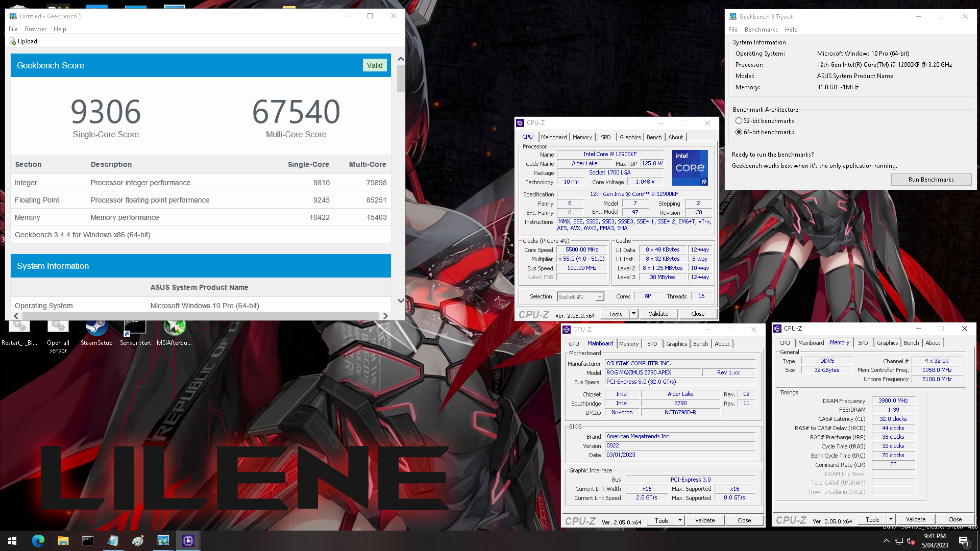The height and width of the screenshot is (551, 980).
Task: Click the taskbar clock showing 9:41 PM
Action: click(935, 541)
